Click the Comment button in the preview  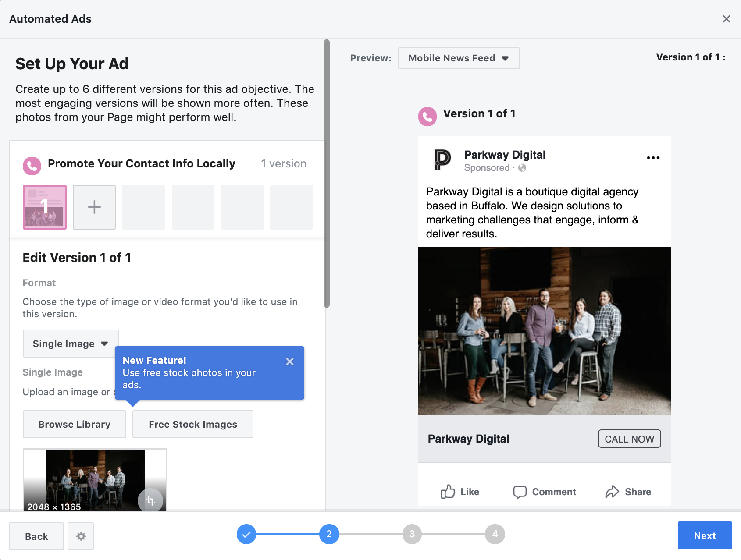pos(544,492)
